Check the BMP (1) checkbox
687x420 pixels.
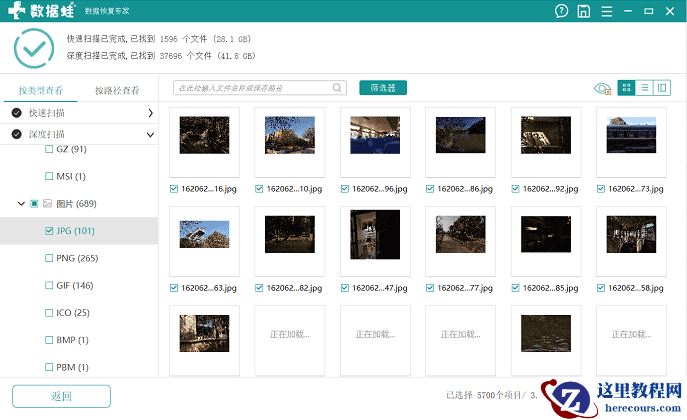(x=49, y=340)
